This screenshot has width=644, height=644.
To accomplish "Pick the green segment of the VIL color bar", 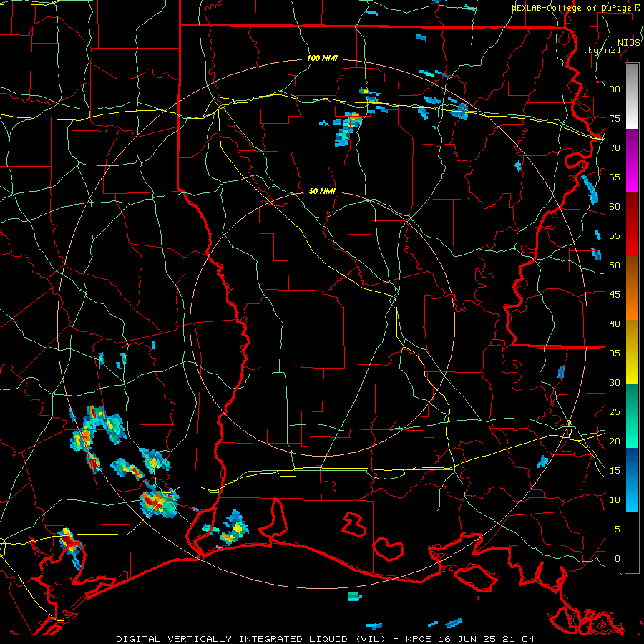I will click(x=632, y=416).
